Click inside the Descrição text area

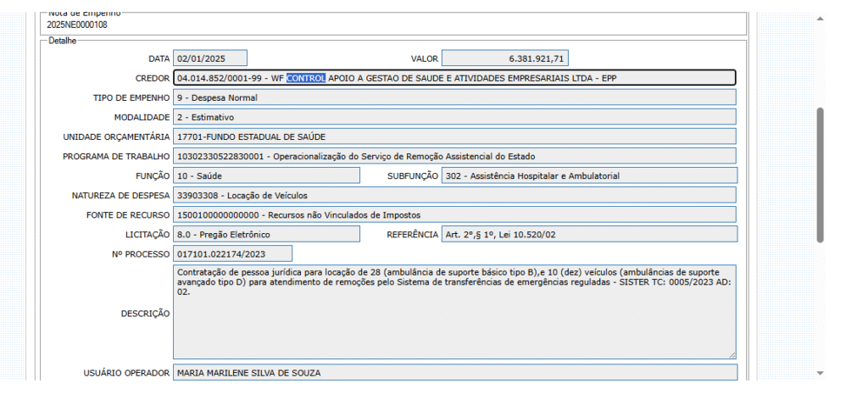455,322
